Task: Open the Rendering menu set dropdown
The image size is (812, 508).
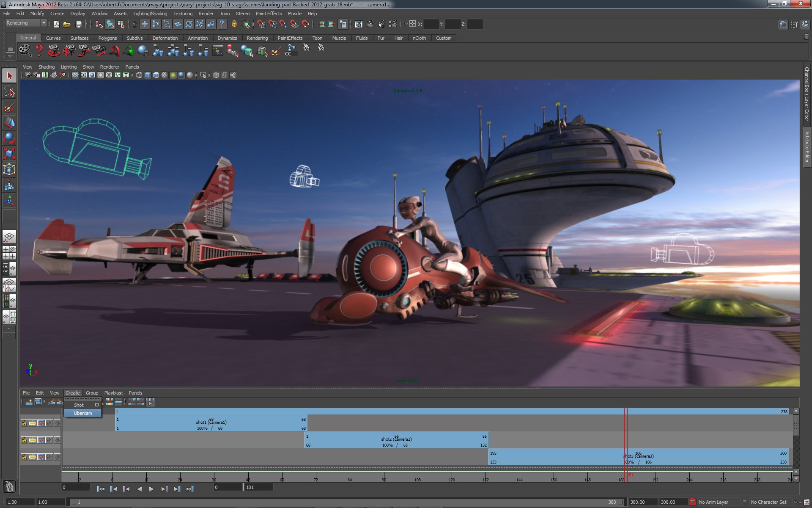Action: (x=26, y=23)
